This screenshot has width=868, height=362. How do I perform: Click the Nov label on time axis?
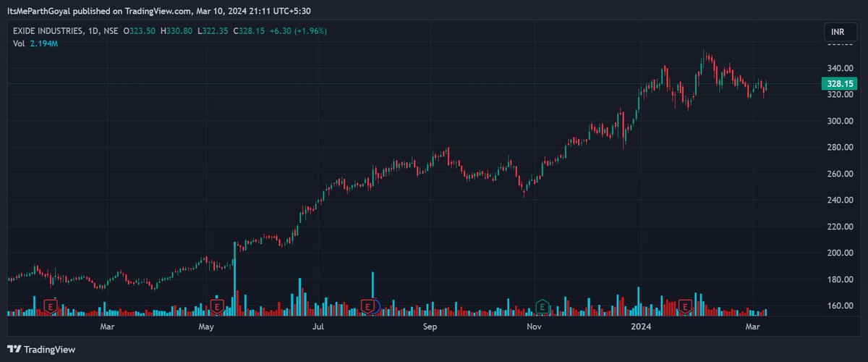coord(535,327)
